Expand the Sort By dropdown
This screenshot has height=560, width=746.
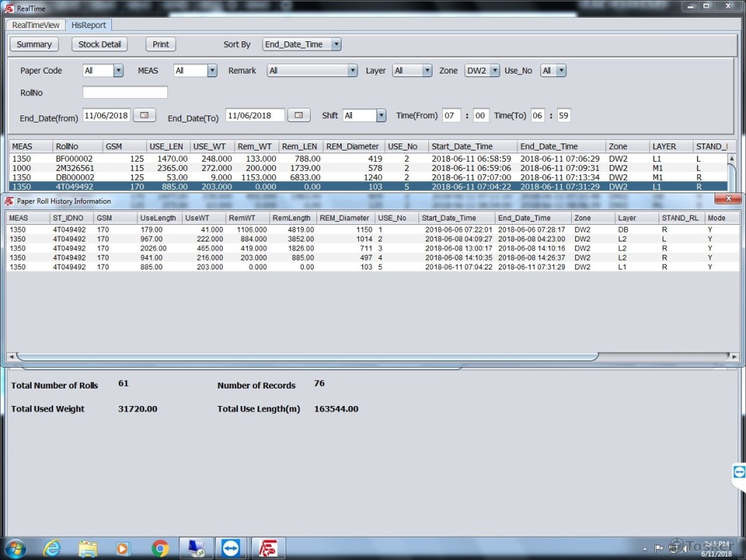(x=336, y=44)
